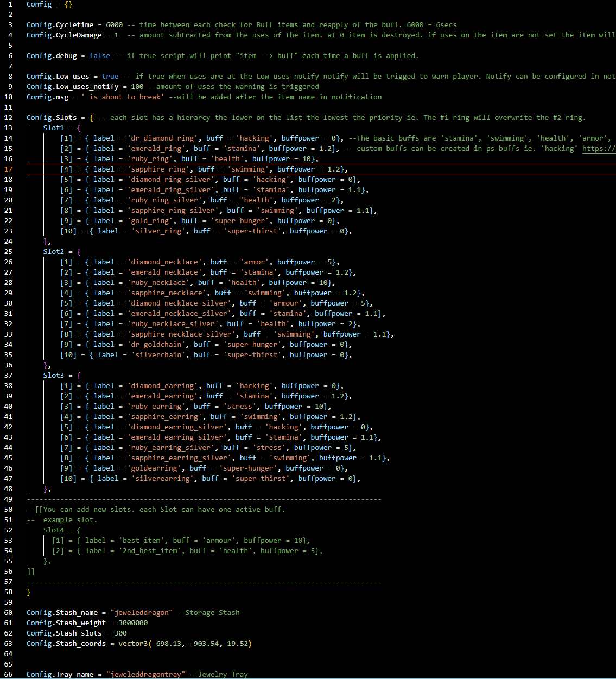Click the 'true' value of Config.Low_uses
Viewport: 616px width, 679px height.
click(x=110, y=77)
